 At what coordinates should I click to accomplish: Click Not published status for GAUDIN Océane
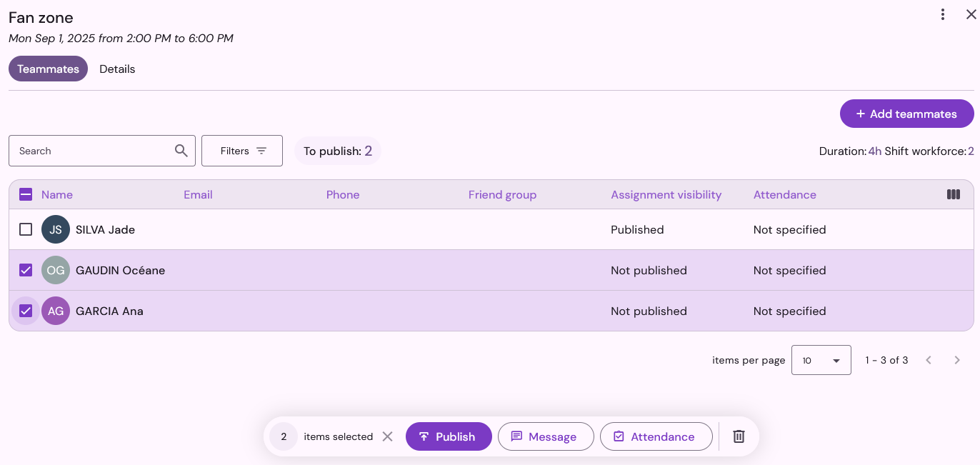coord(649,270)
